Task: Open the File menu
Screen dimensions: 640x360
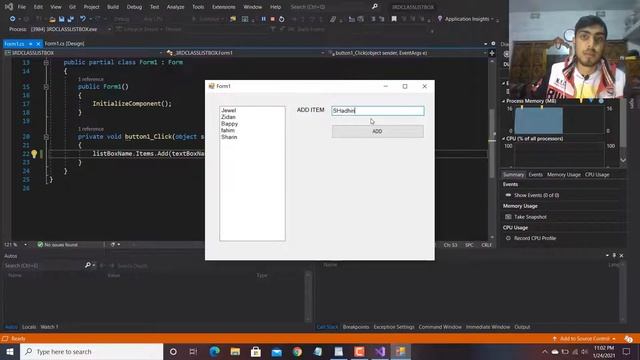Action: [x=22, y=7]
